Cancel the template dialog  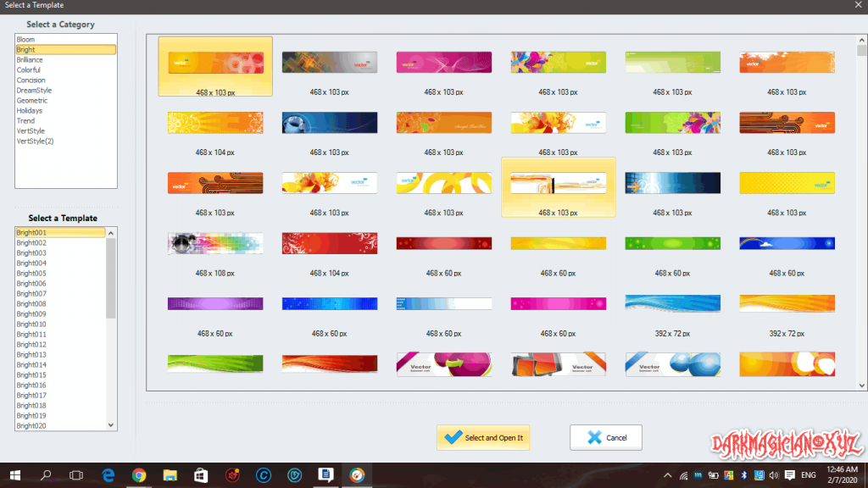[x=606, y=438]
